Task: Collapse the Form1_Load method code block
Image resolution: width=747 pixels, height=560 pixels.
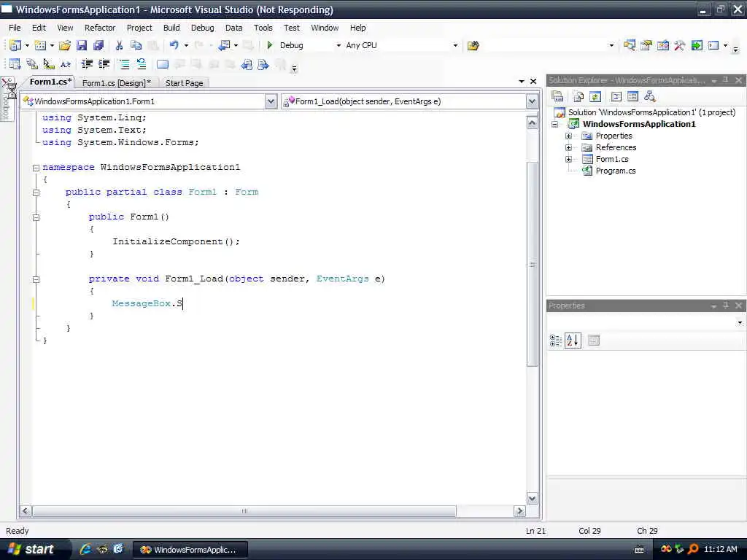Action: click(x=36, y=279)
